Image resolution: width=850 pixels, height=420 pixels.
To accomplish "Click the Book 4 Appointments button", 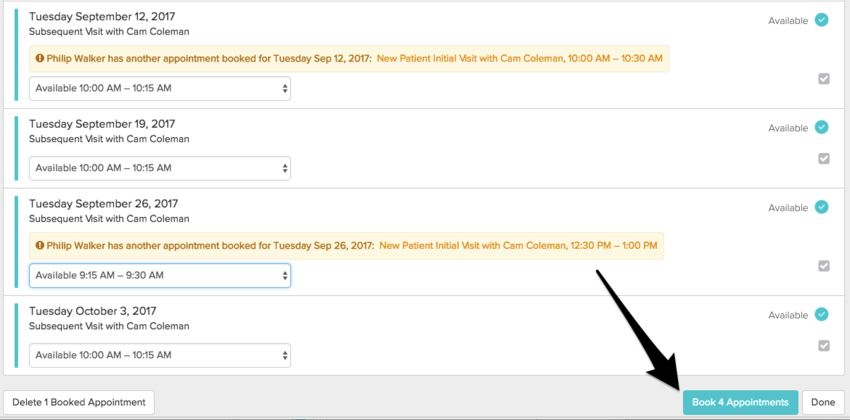I will point(740,402).
